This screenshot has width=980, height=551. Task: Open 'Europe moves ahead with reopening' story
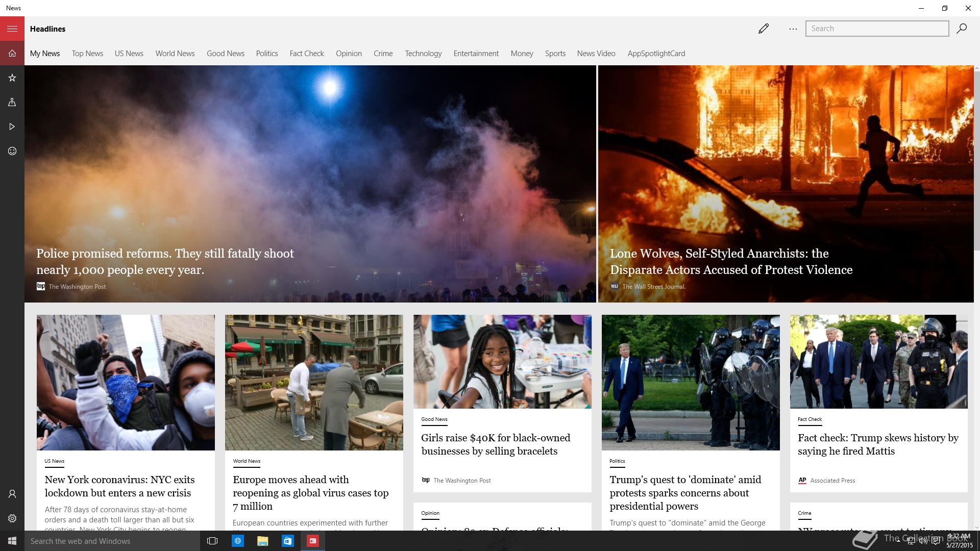coord(310,492)
